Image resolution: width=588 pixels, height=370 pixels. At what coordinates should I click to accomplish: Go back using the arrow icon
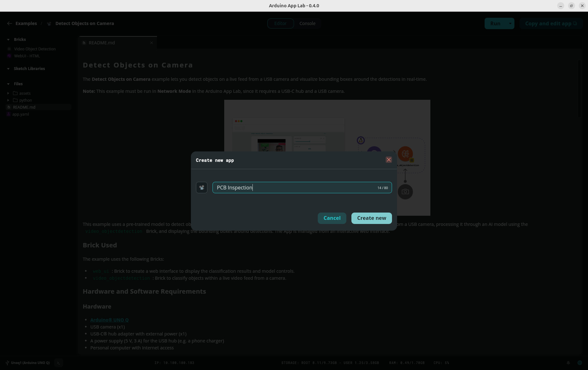click(x=10, y=23)
